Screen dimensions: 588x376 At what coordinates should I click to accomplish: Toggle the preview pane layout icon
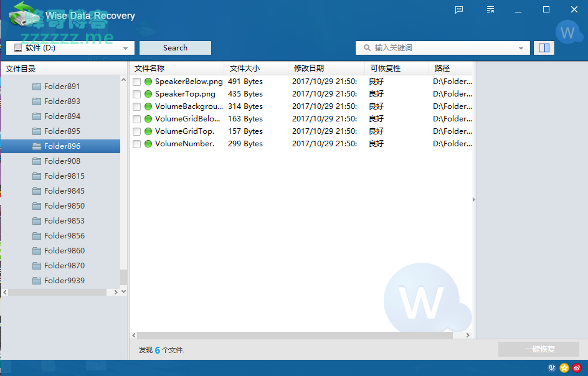tap(544, 48)
